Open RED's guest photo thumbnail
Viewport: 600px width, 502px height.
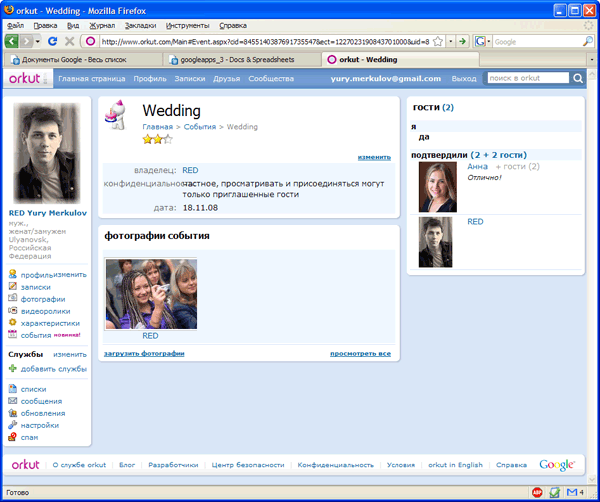click(435, 242)
